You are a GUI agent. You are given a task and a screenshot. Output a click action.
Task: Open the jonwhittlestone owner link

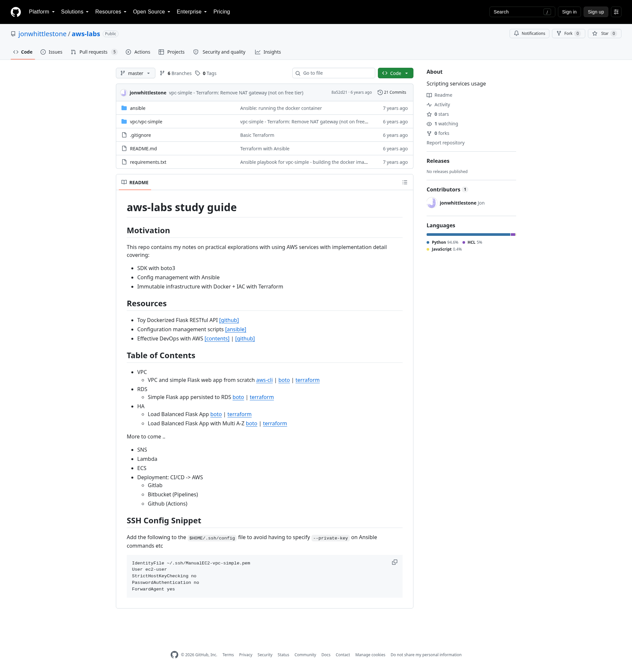tap(42, 34)
